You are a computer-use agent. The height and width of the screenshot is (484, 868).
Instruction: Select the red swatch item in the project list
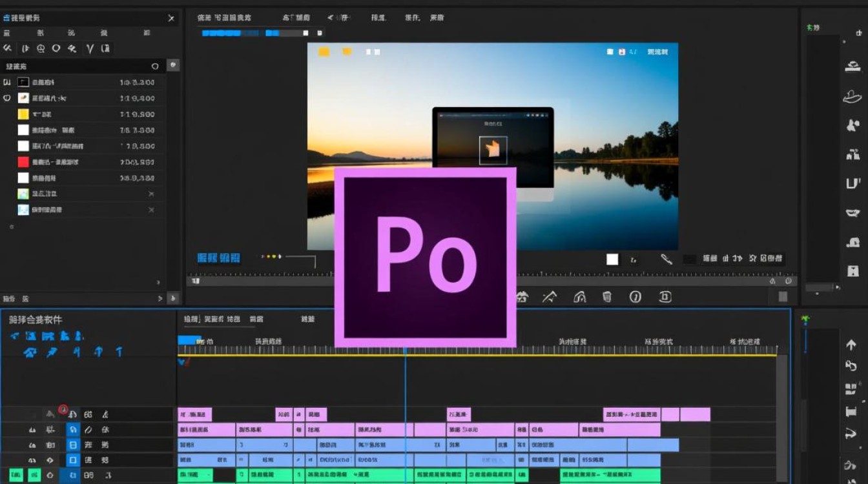pos(23,162)
